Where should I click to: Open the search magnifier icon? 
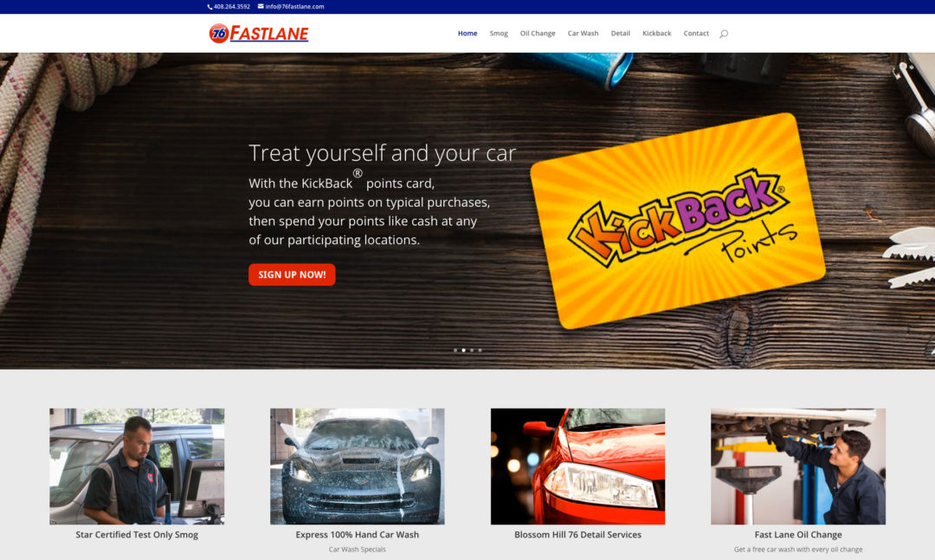[x=723, y=34]
